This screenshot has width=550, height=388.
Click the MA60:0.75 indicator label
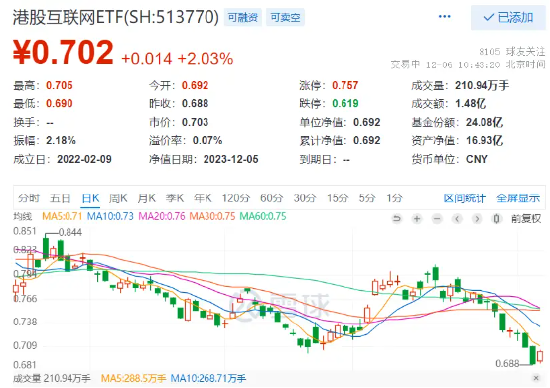[263, 216]
